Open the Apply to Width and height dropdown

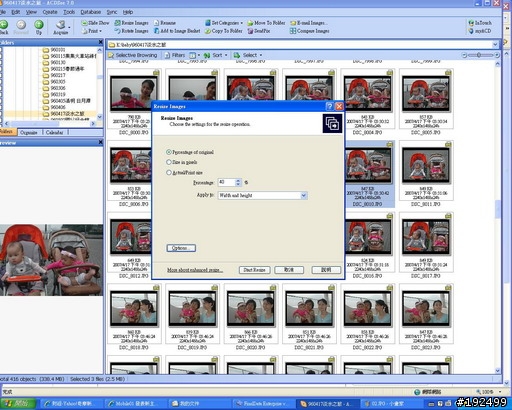[303, 195]
